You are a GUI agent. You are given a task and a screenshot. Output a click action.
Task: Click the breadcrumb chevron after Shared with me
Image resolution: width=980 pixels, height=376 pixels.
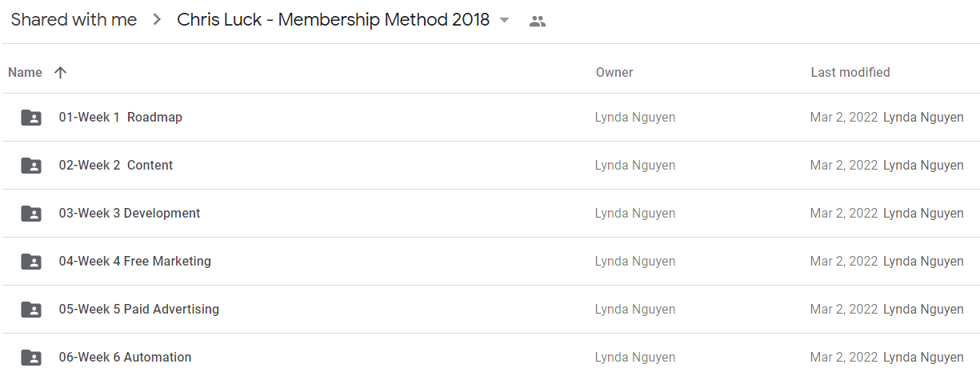coord(156,20)
